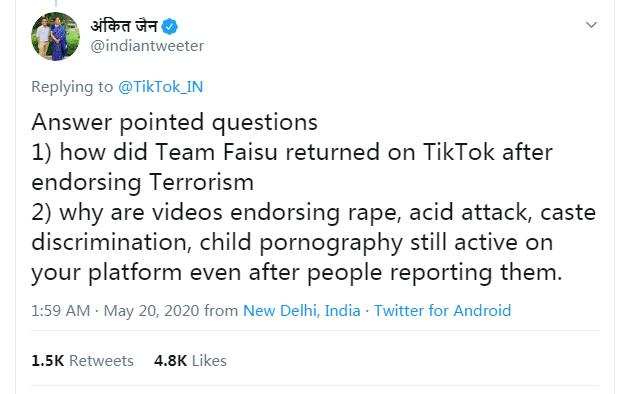621x394 pixels.
Task: Click the 'Team Faisu' text in tweet
Action: click(216, 152)
